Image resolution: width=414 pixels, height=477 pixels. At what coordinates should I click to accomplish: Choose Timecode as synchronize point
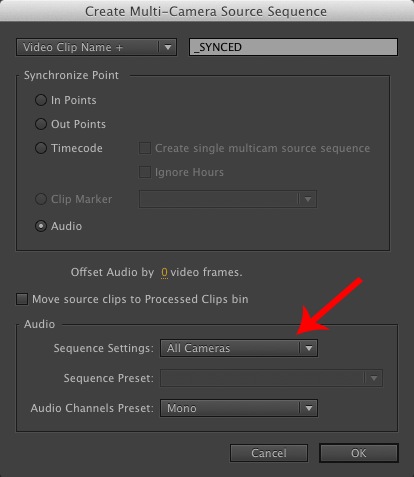(x=41, y=148)
